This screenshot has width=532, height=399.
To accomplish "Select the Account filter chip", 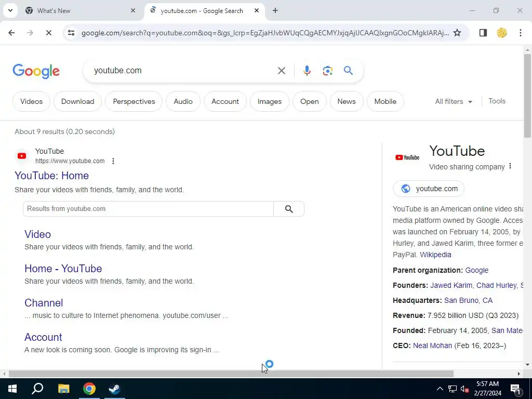I will tap(225, 101).
